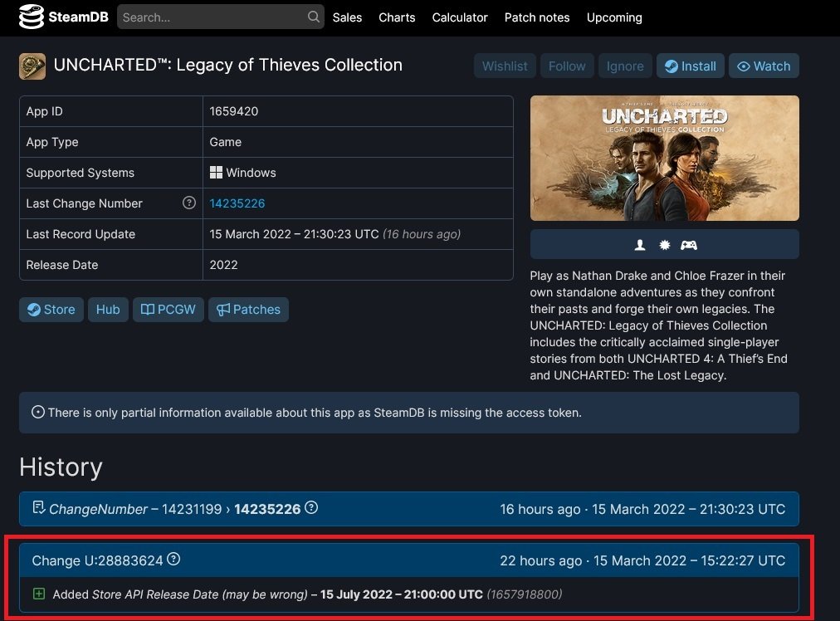Open change number 14235226 link
840x621 pixels.
(x=237, y=203)
